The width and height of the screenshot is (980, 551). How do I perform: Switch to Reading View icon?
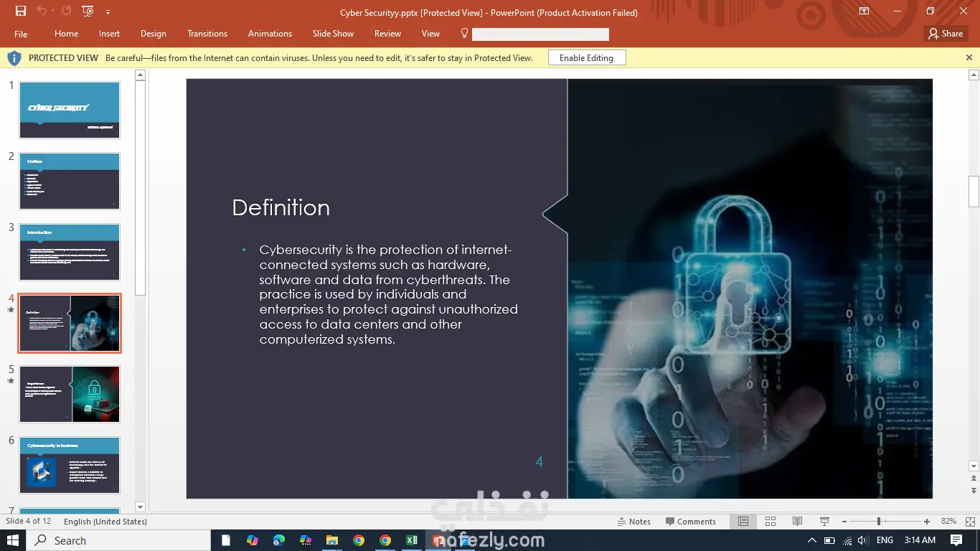[797, 522]
